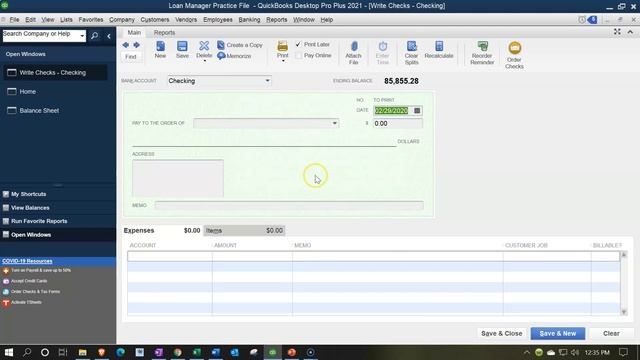This screenshot has width=640, height=360.
Task: Collapse the ribbon toolbar chevron
Action: 630,32
